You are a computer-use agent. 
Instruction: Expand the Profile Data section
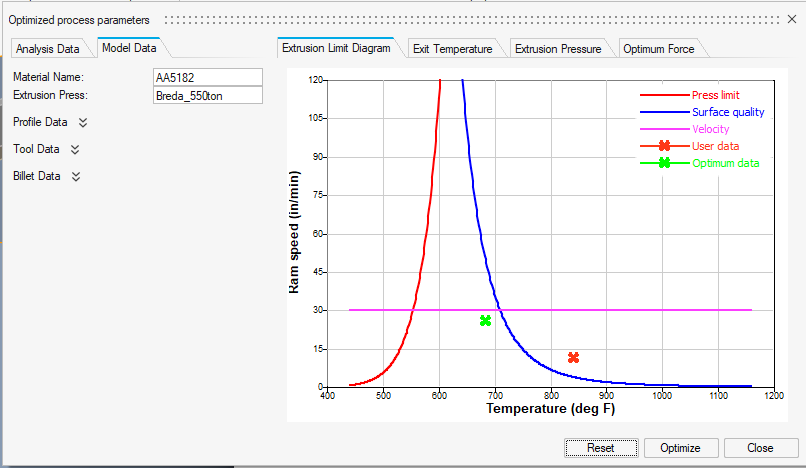click(83, 122)
